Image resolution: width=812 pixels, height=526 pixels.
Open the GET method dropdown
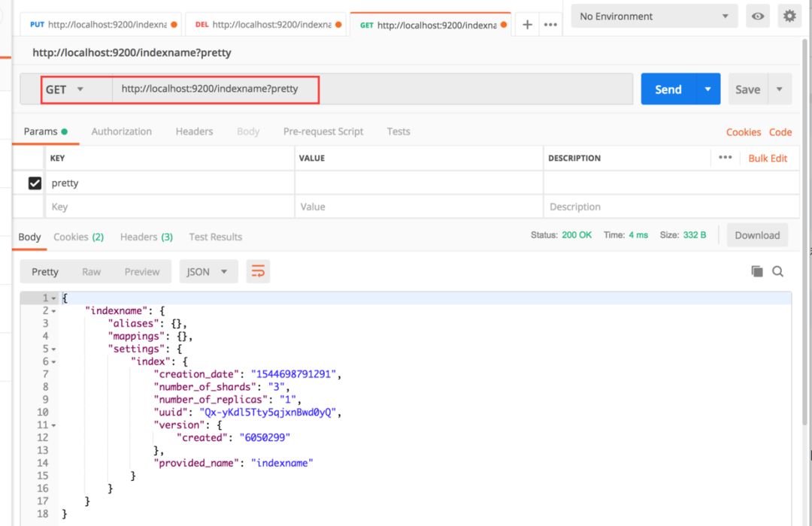(x=65, y=89)
